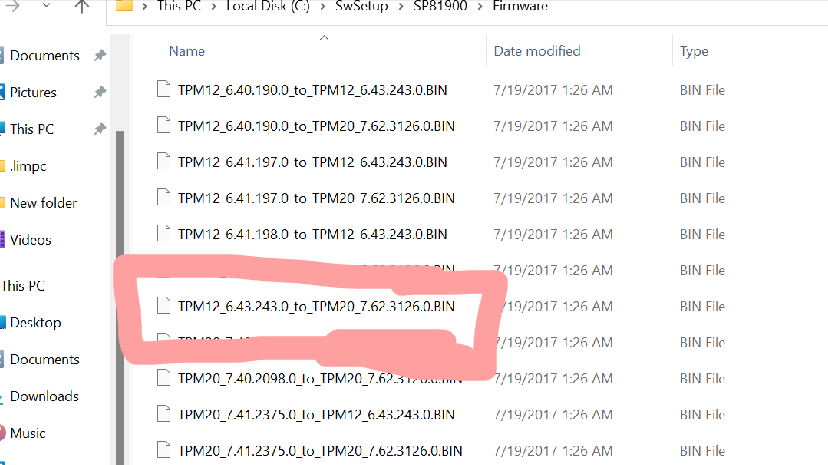Select the SP81900 breadcrumb in the address bar
Image resolution: width=828 pixels, height=465 pixels.
point(440,6)
